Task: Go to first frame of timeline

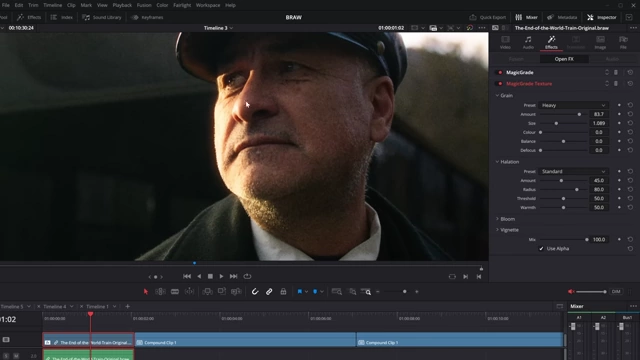Action: [x=187, y=276]
